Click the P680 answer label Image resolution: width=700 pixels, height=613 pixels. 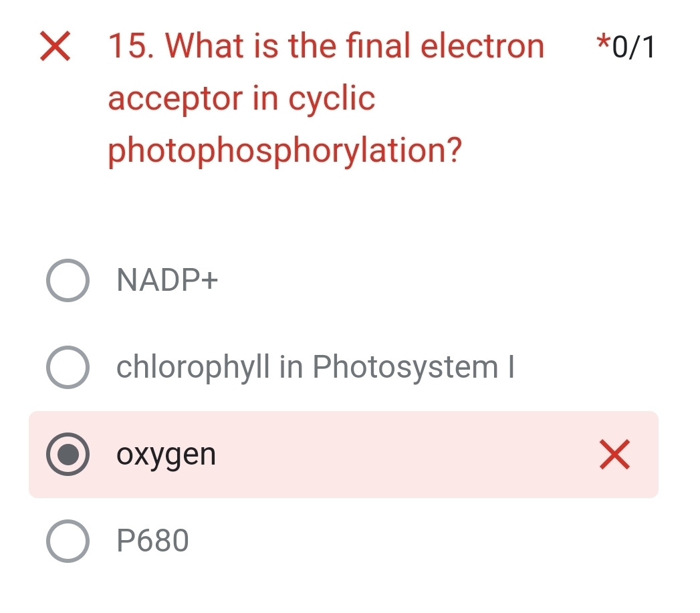(x=152, y=540)
